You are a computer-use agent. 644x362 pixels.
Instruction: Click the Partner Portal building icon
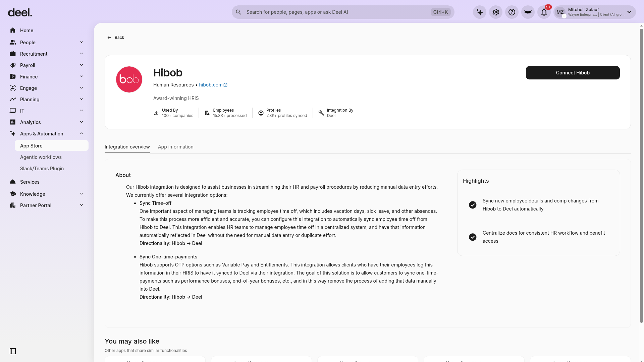(13, 205)
